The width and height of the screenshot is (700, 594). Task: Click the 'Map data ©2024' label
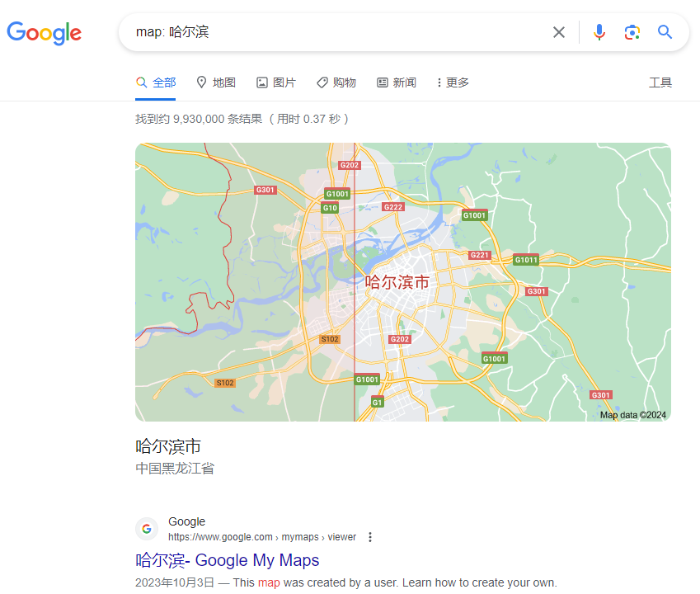pyautogui.click(x=632, y=415)
